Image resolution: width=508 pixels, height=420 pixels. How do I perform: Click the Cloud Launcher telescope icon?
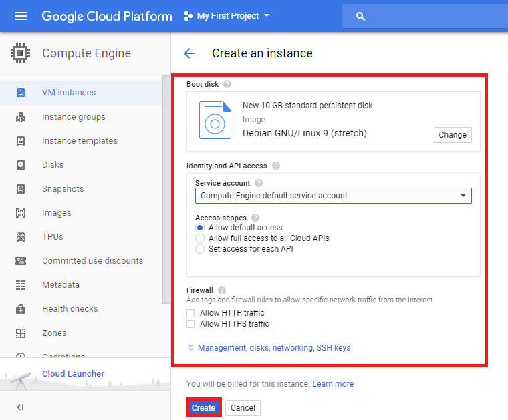(x=21, y=380)
